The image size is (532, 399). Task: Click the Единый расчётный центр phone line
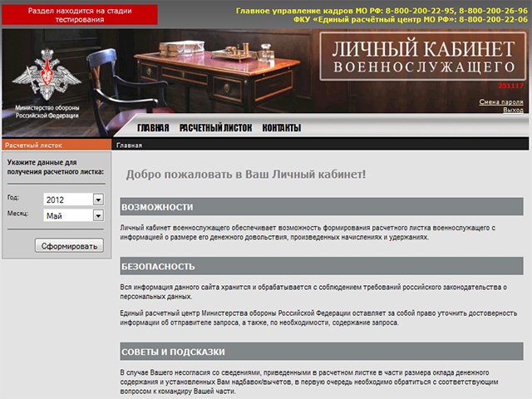pyautogui.click(x=411, y=19)
